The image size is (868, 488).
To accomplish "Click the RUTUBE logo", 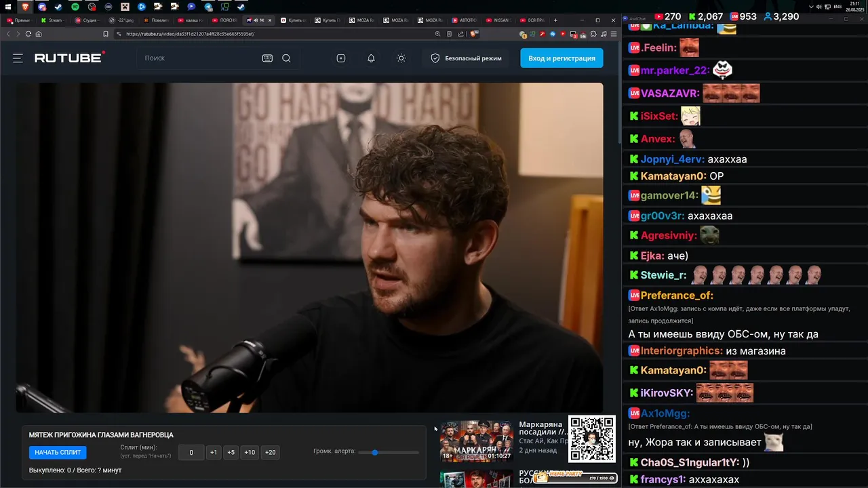I will 69,58.
